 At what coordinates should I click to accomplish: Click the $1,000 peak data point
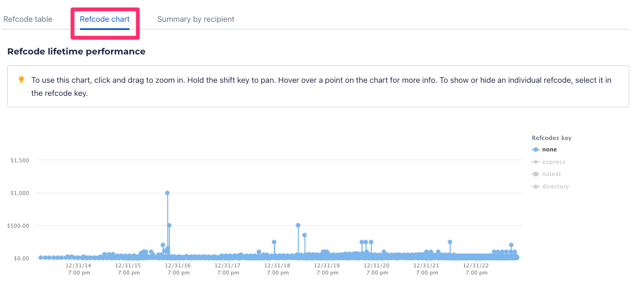pyautogui.click(x=167, y=193)
